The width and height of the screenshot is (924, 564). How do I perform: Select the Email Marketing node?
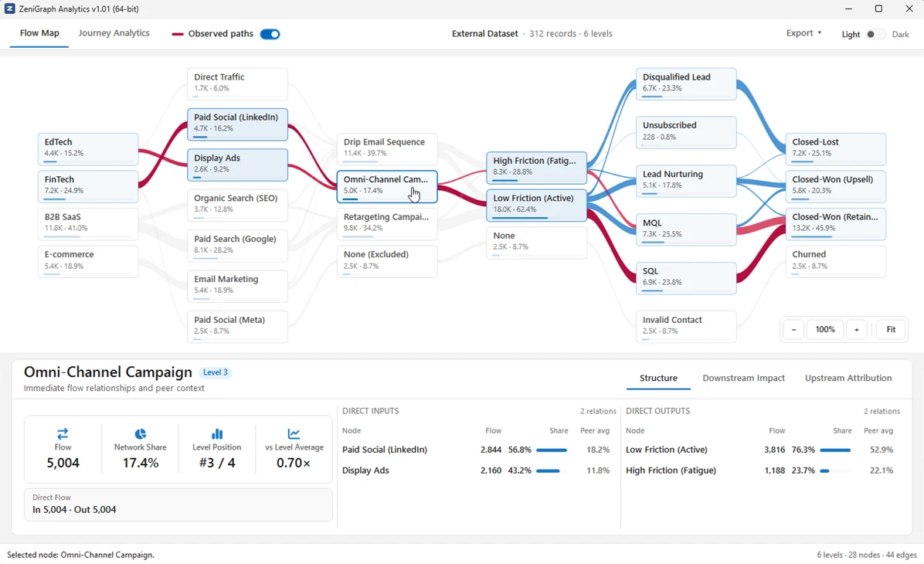pos(237,286)
